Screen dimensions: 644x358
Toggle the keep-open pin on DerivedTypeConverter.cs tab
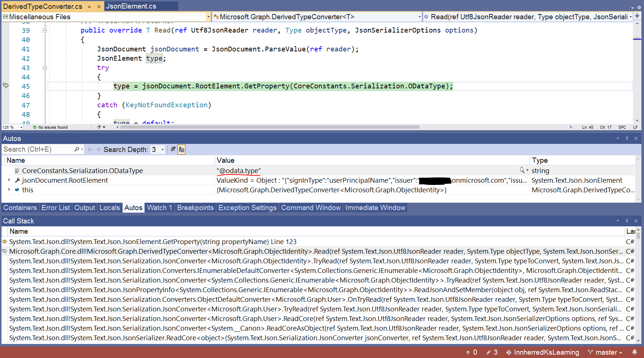(x=89, y=6)
